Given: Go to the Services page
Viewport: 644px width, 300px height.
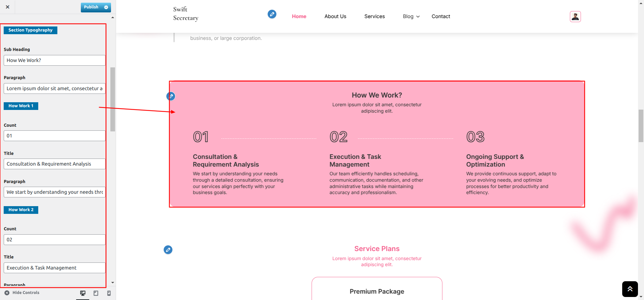Looking at the screenshot, I should [x=374, y=16].
